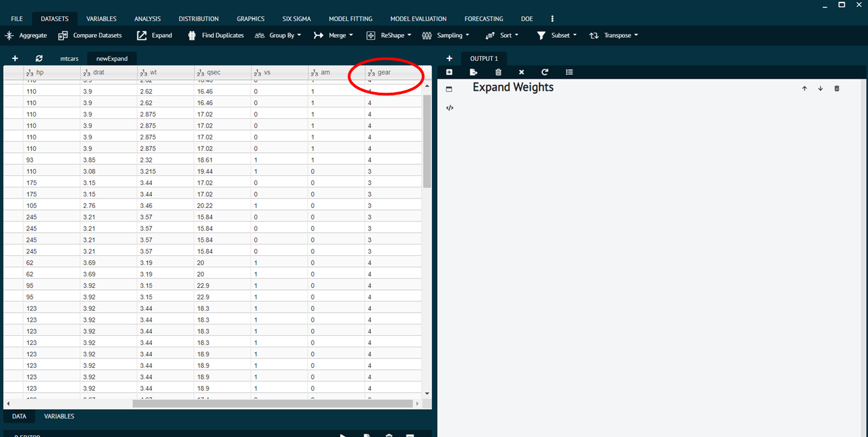
Task: Open the Merge dropdown menu
Action: (x=333, y=36)
